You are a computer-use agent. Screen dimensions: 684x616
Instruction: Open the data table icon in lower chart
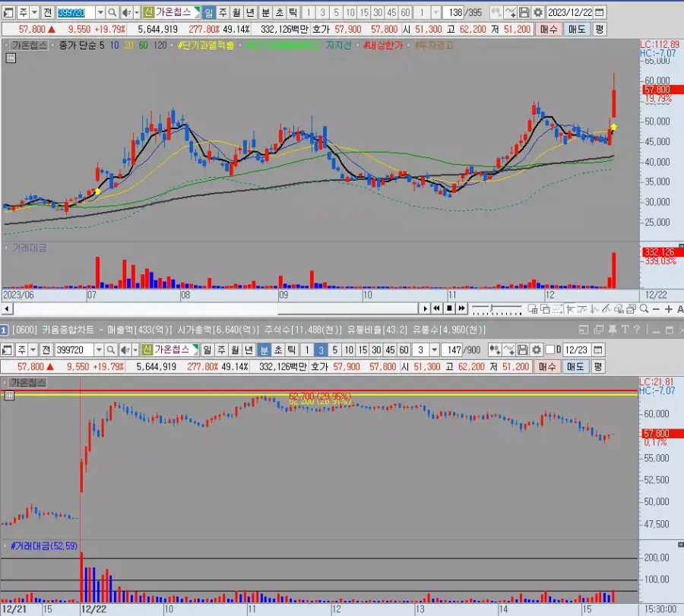[9, 396]
